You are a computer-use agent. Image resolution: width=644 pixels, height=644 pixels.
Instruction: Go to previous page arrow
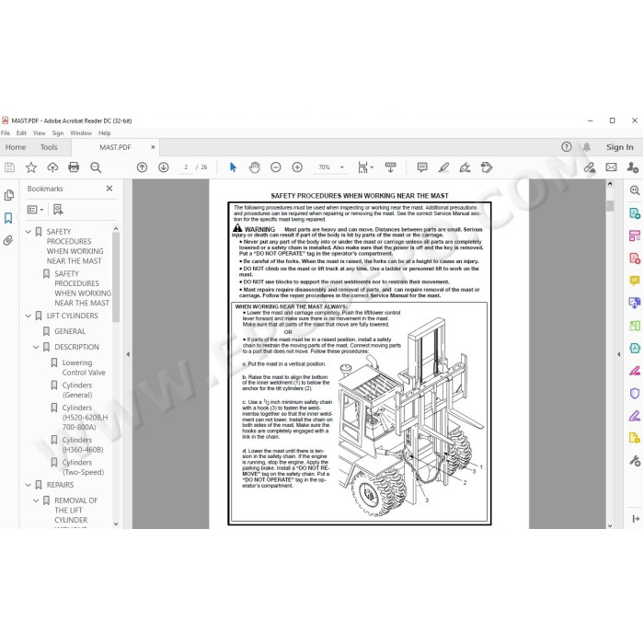pyautogui.click(x=142, y=167)
